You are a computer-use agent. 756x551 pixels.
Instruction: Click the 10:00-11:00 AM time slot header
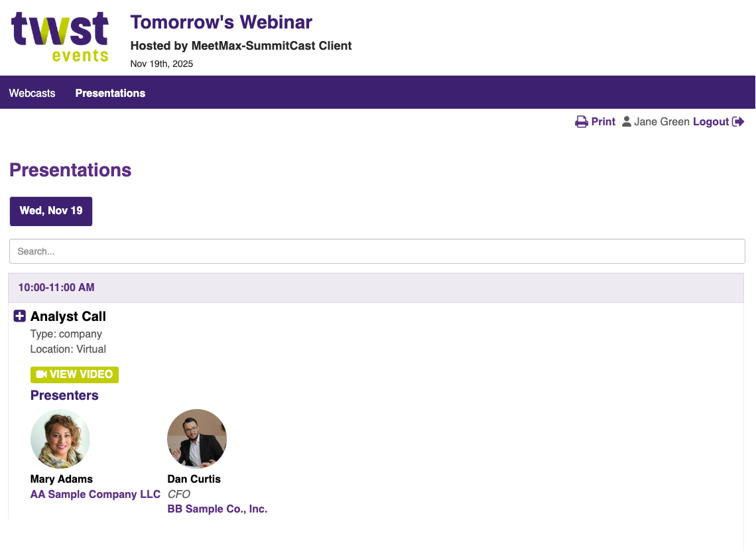click(x=56, y=288)
